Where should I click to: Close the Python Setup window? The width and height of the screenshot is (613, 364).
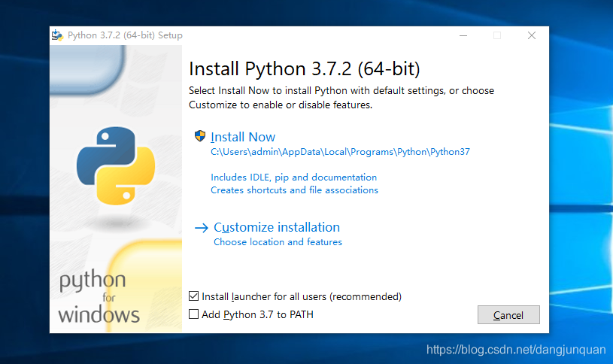click(532, 35)
